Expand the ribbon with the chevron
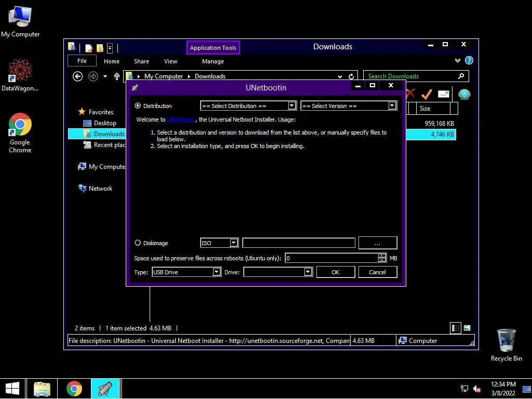The image size is (532, 399). pos(458,60)
